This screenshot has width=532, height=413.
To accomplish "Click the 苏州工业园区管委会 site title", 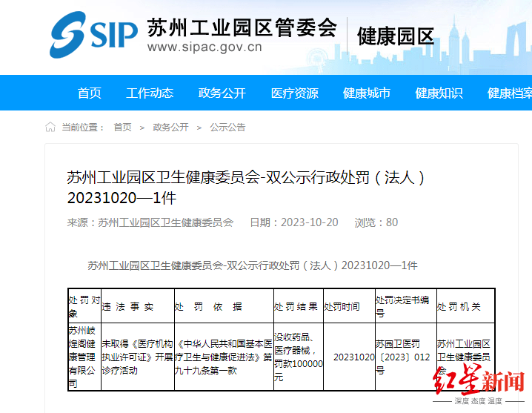I will point(242,27).
